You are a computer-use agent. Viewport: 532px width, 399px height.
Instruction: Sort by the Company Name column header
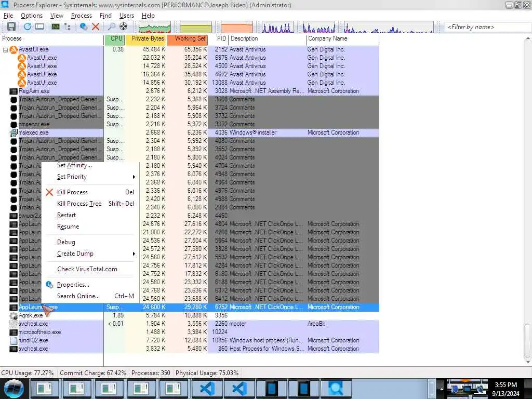point(342,38)
